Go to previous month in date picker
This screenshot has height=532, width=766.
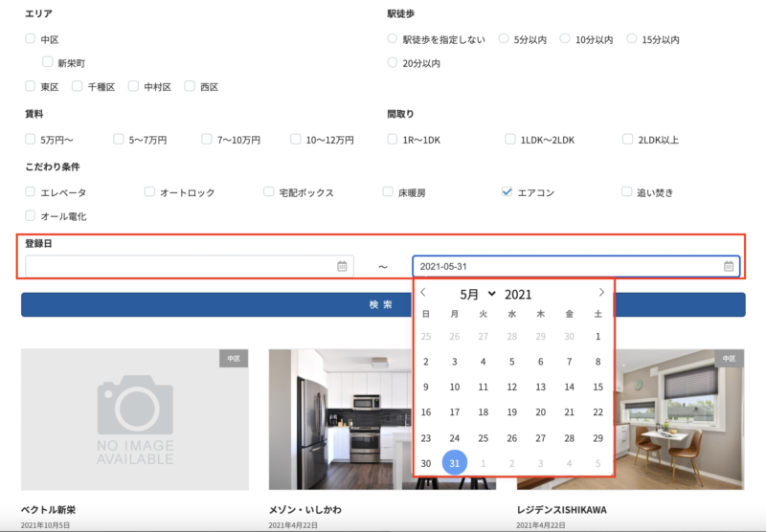[423, 293]
